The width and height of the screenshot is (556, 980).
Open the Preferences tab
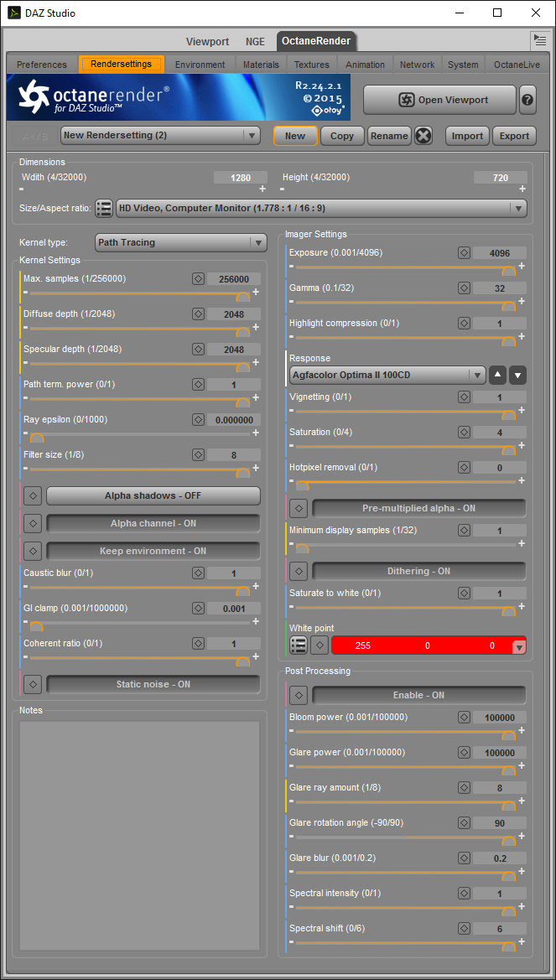point(42,65)
